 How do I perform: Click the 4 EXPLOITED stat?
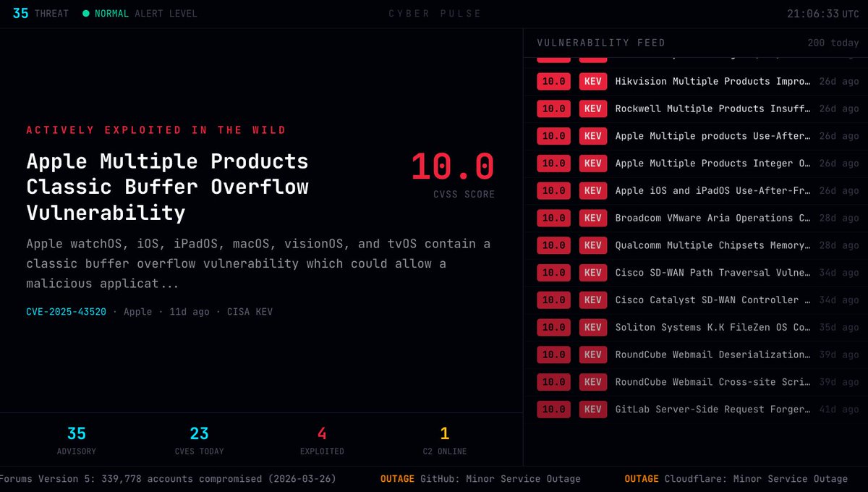322,441
